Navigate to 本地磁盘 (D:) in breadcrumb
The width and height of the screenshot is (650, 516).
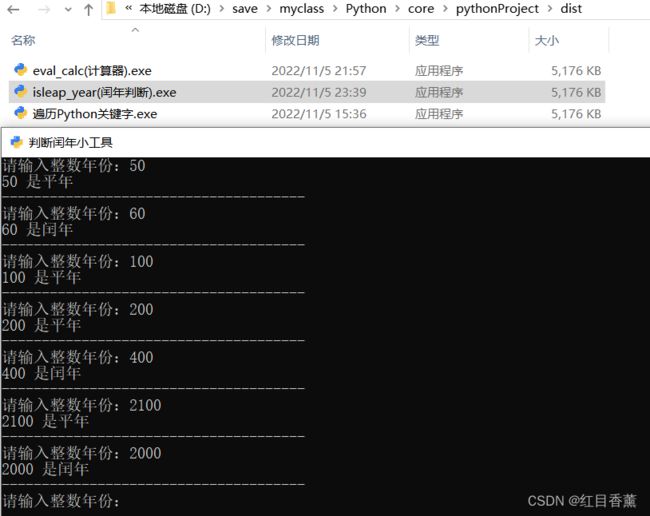tap(175, 8)
